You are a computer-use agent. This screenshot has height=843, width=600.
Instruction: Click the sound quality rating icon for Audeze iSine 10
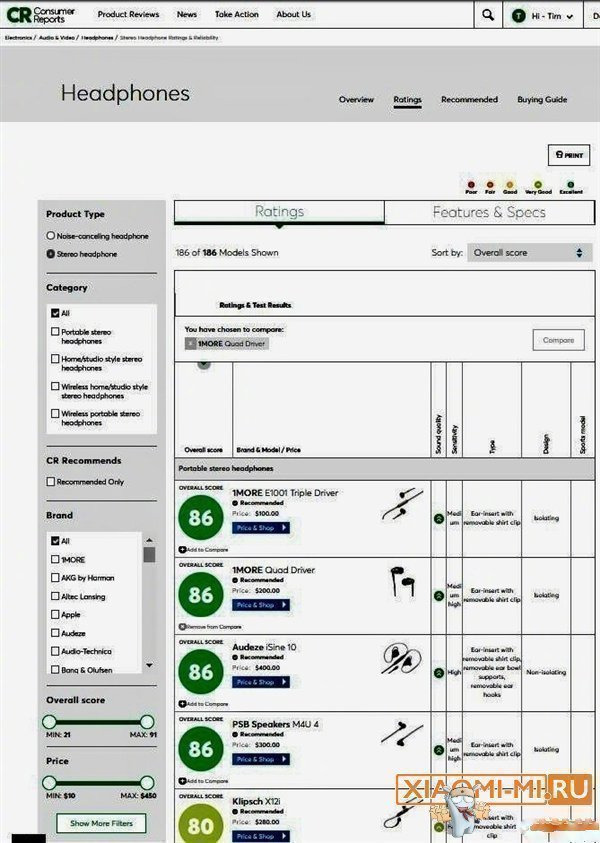click(x=439, y=673)
